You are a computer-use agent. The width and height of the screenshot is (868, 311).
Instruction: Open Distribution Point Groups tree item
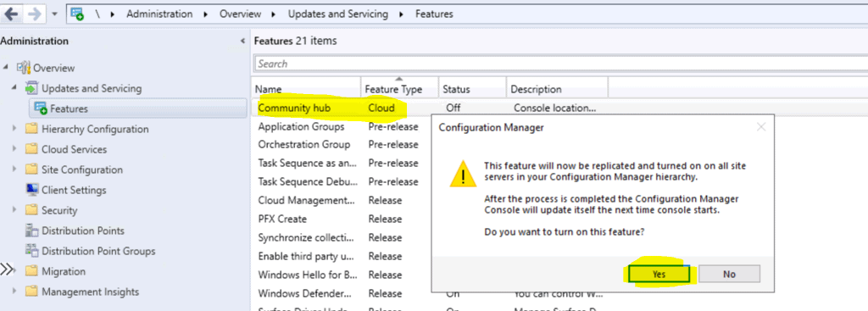[x=98, y=251]
